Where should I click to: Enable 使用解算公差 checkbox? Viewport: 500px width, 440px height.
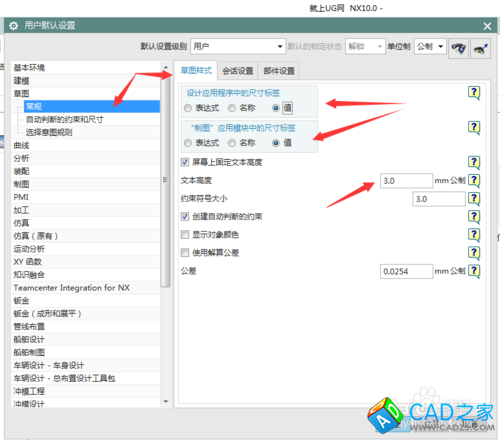(x=185, y=253)
